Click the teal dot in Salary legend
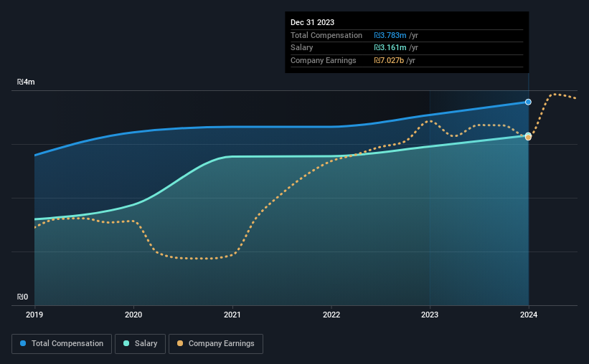Image resolution: width=589 pixels, height=364 pixels. pyautogui.click(x=126, y=343)
